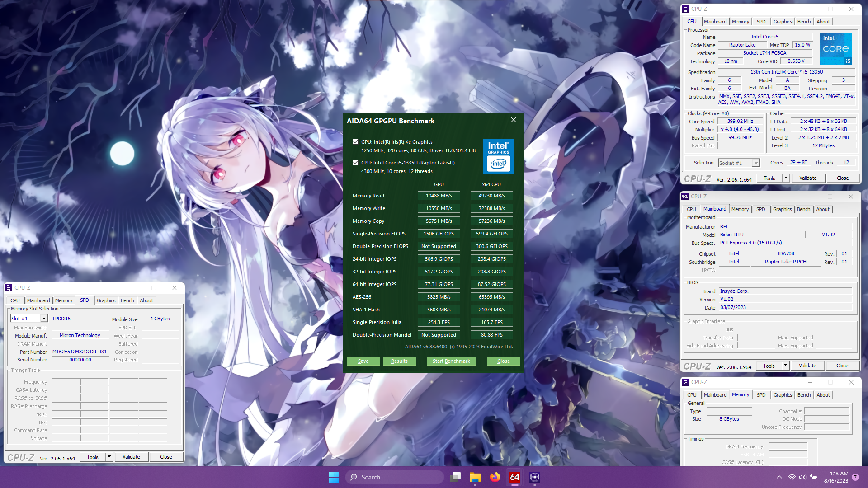
Task: Click the Micron Technology module manufacturer field
Action: [80, 335]
